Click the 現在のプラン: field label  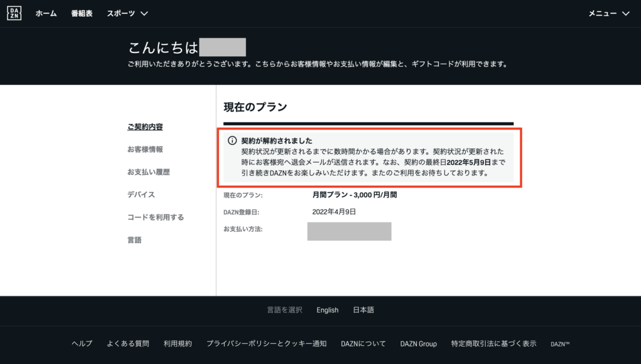click(243, 195)
